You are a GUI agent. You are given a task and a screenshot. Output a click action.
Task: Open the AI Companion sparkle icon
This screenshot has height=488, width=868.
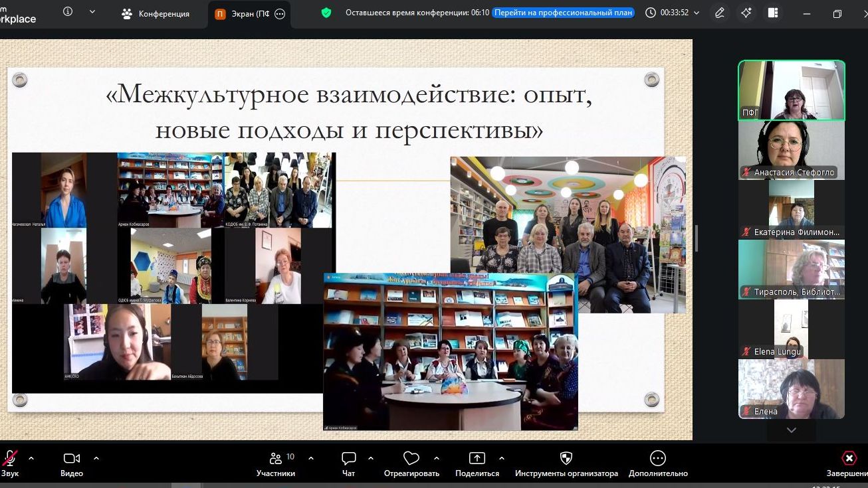(x=746, y=13)
